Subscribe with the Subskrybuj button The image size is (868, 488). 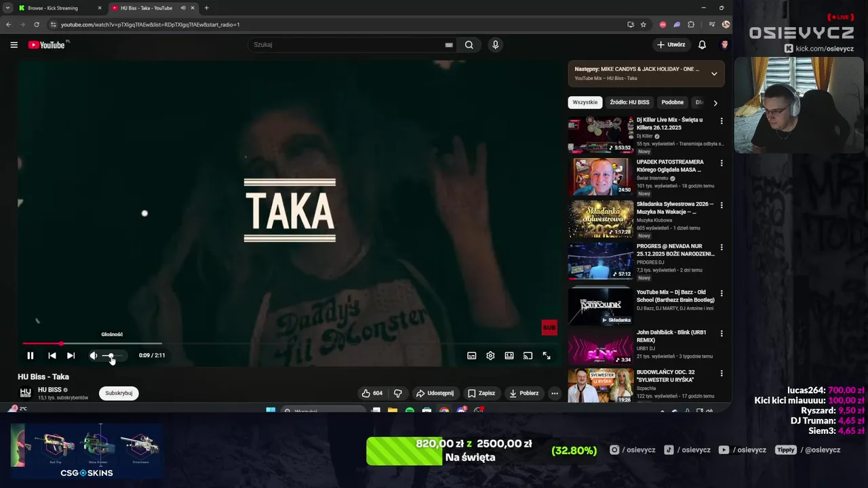119,393
